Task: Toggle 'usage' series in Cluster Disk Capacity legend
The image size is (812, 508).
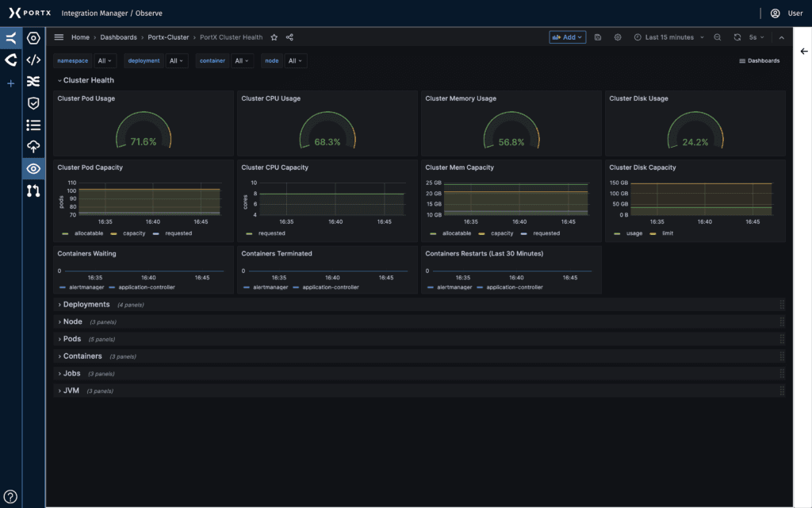Action: click(x=634, y=233)
